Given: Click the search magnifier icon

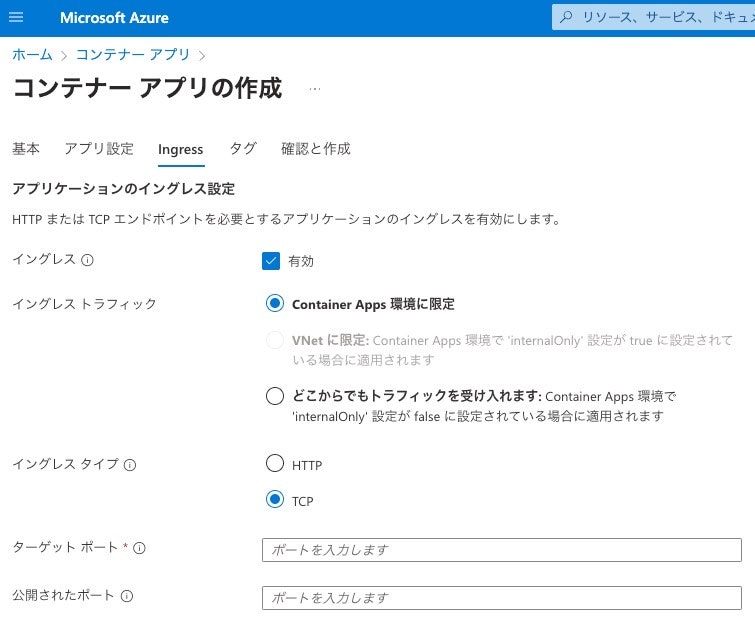Looking at the screenshot, I should (567, 17).
